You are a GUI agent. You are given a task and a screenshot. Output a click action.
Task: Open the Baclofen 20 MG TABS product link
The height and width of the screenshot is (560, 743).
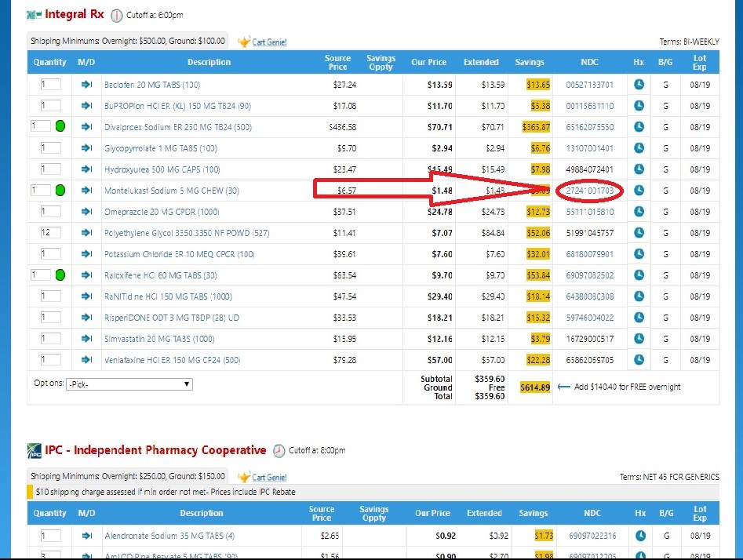click(x=152, y=85)
